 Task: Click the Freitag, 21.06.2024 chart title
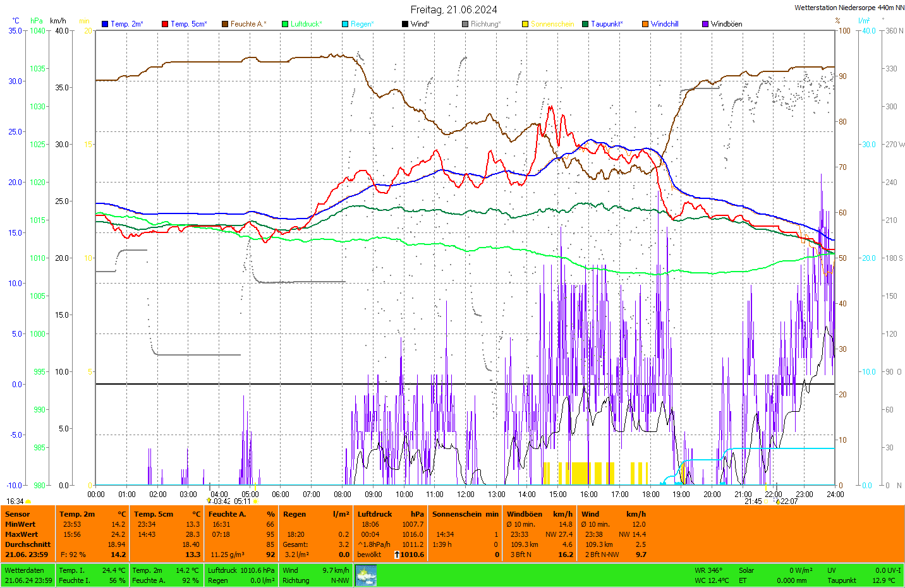[453, 9]
